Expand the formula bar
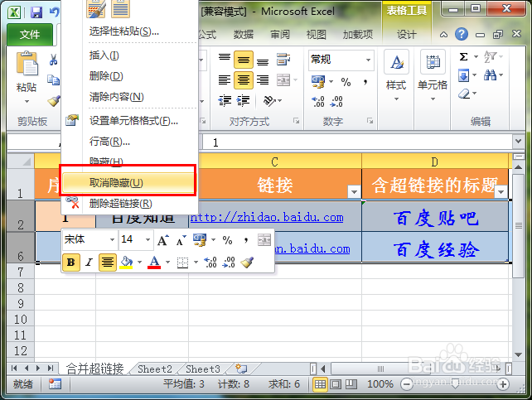532x400 pixels. coord(518,142)
